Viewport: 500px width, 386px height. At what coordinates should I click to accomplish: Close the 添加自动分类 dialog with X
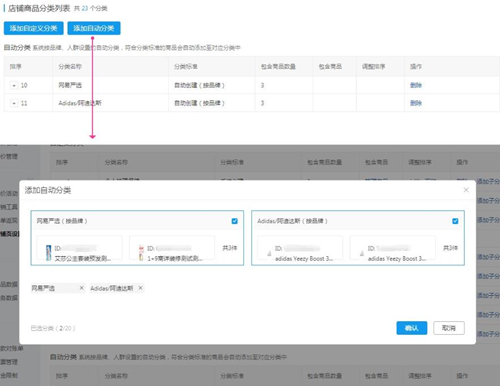coord(466,190)
